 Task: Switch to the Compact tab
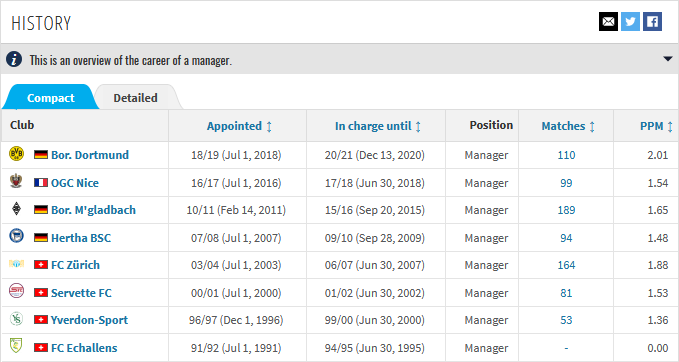(50, 98)
